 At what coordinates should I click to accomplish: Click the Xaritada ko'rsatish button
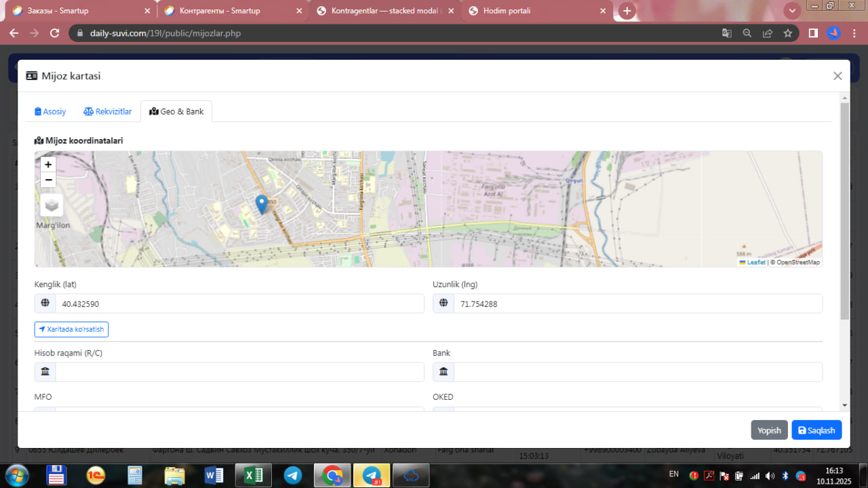coord(71,329)
